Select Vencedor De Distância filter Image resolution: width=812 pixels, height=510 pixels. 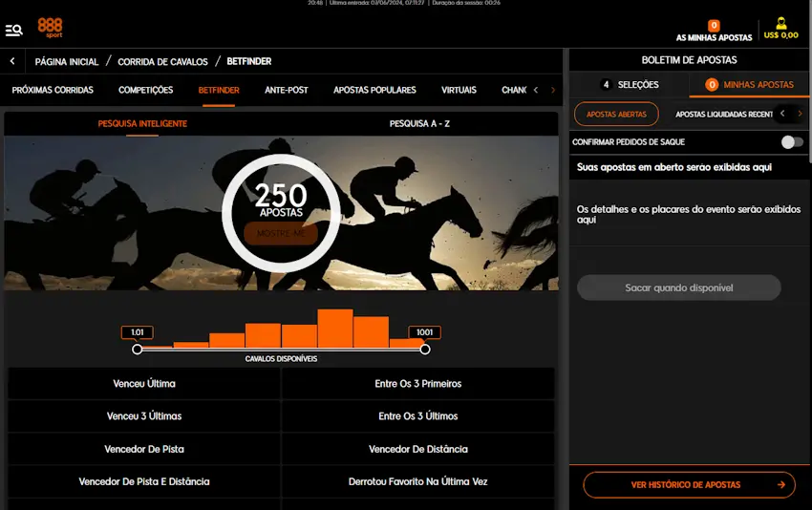click(x=417, y=449)
